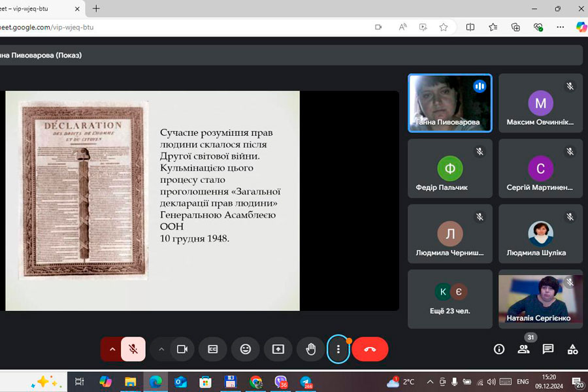Image resolution: width=588 pixels, height=392 pixels.
Task: Select Наталія Сергієнко's video tile
Action: coord(540,299)
